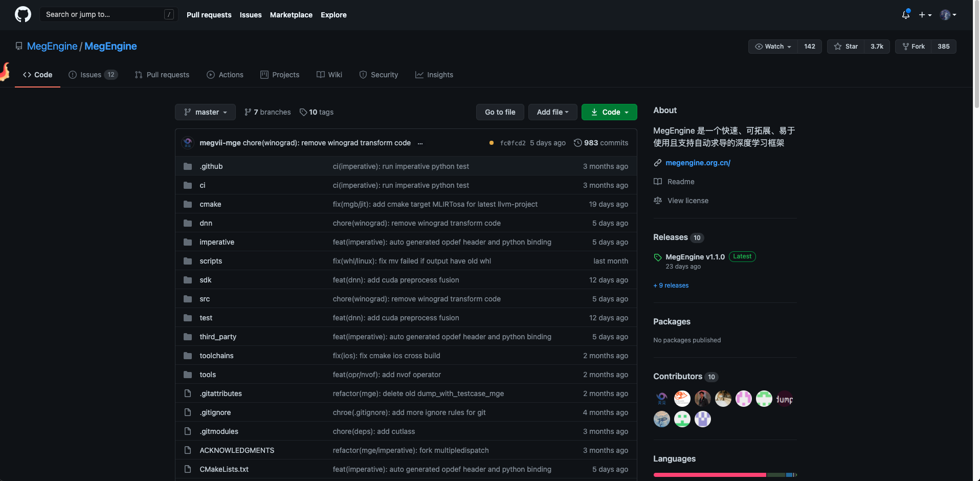980x481 pixels.
Task: Click the megvii-mge commit author avatar
Action: click(x=188, y=143)
